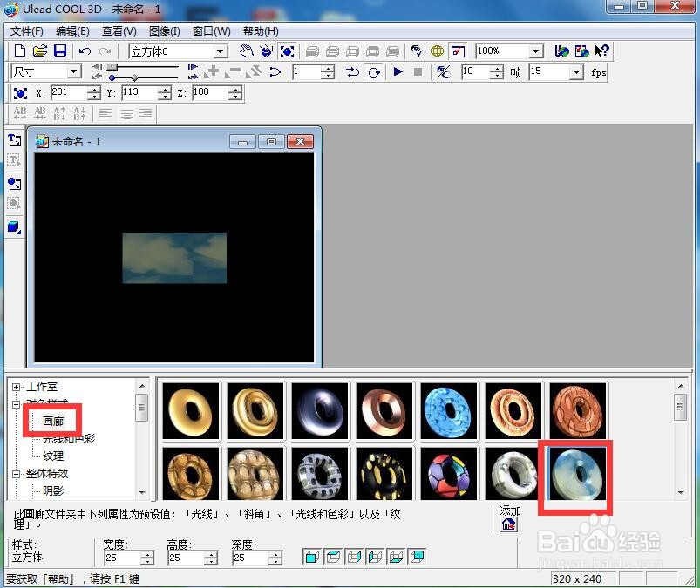Click the thumbnail gallery vertical scrollbar down arrow
The image size is (700, 588).
pos(681,492)
